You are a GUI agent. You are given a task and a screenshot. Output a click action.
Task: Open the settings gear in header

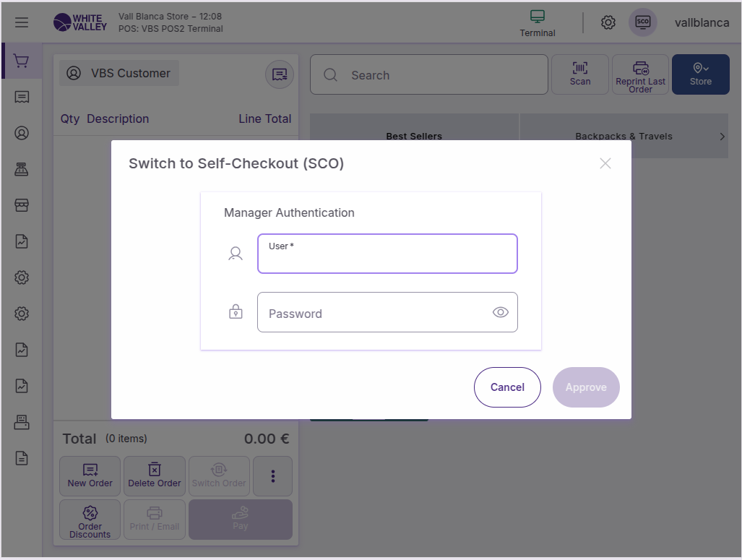[608, 22]
